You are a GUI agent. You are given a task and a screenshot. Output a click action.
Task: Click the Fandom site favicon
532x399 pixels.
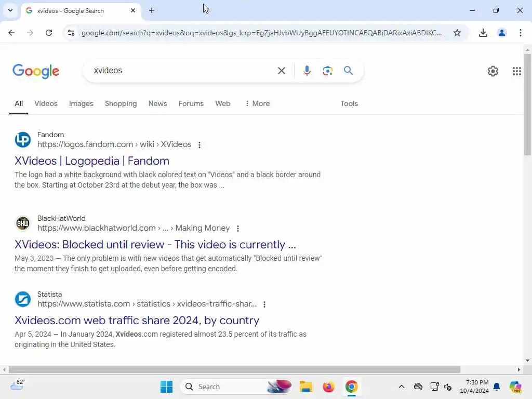coord(23,140)
